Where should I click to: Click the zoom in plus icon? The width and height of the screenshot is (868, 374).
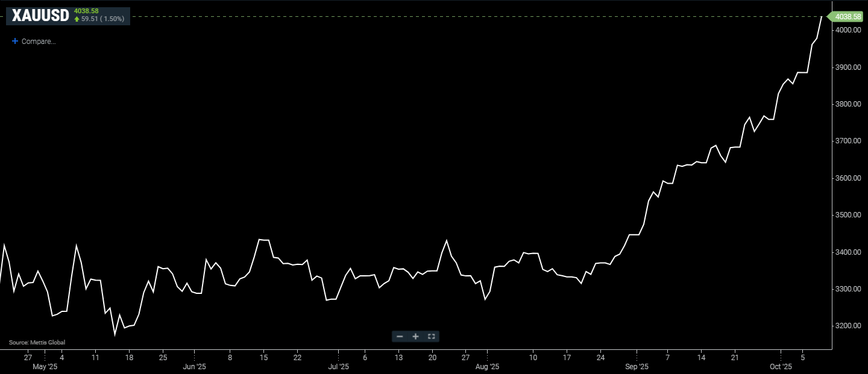tap(415, 337)
